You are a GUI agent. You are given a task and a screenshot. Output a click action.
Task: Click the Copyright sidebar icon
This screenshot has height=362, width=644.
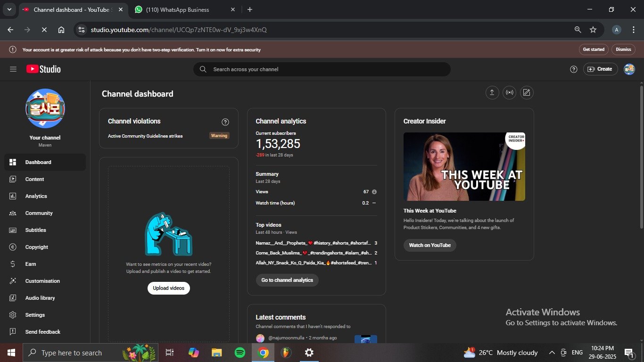13,247
